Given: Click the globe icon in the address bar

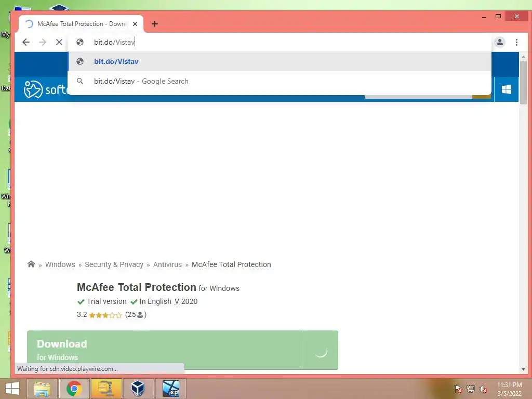Looking at the screenshot, I should click(x=80, y=42).
